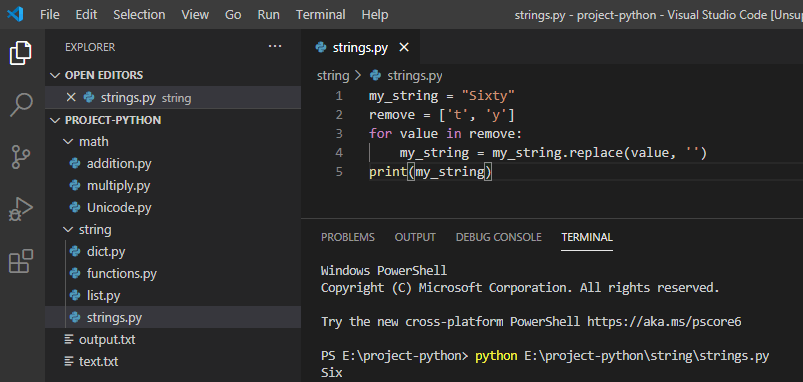The height and width of the screenshot is (382, 803).
Task: Close the strings.py editor tab
Action: coord(404,48)
